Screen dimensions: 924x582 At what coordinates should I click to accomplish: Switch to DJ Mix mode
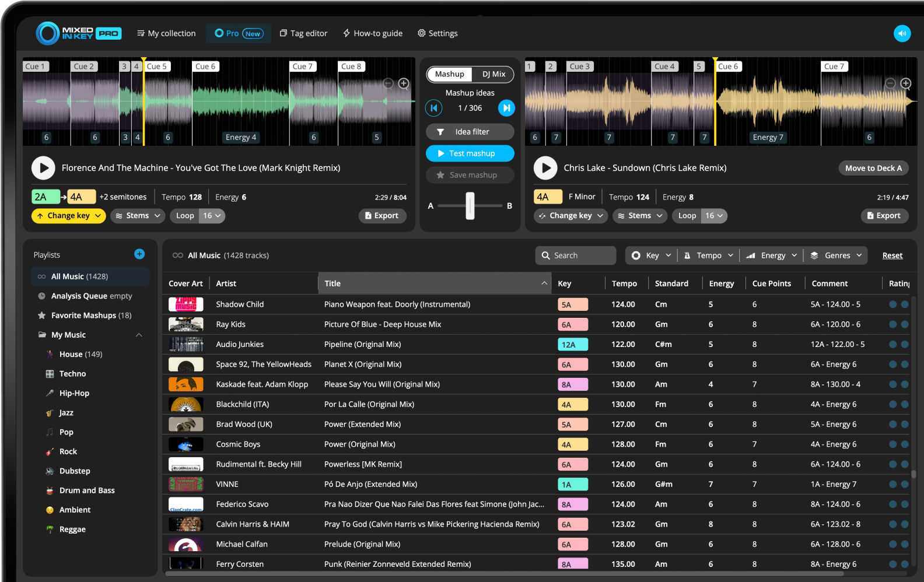pos(494,74)
